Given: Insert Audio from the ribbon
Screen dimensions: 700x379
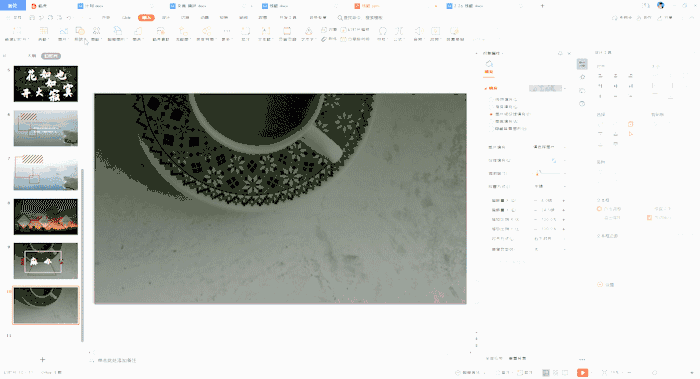Looking at the screenshot, I should (x=418, y=34).
